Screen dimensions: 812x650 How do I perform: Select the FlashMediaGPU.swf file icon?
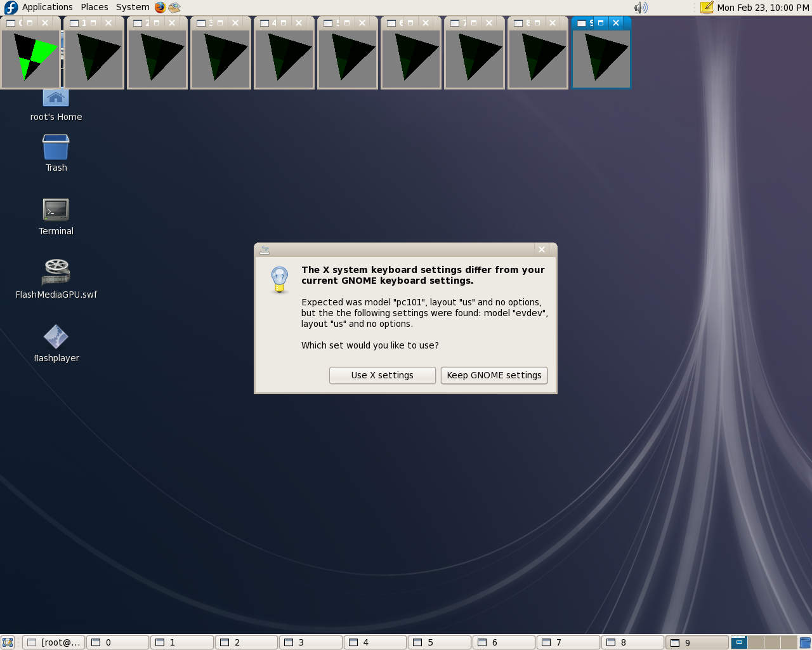pyautogui.click(x=56, y=272)
